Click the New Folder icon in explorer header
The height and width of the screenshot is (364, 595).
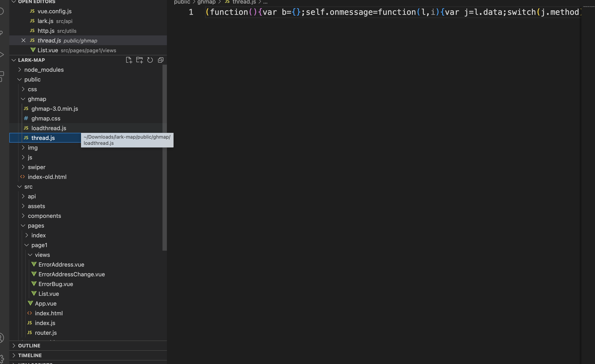(139, 60)
